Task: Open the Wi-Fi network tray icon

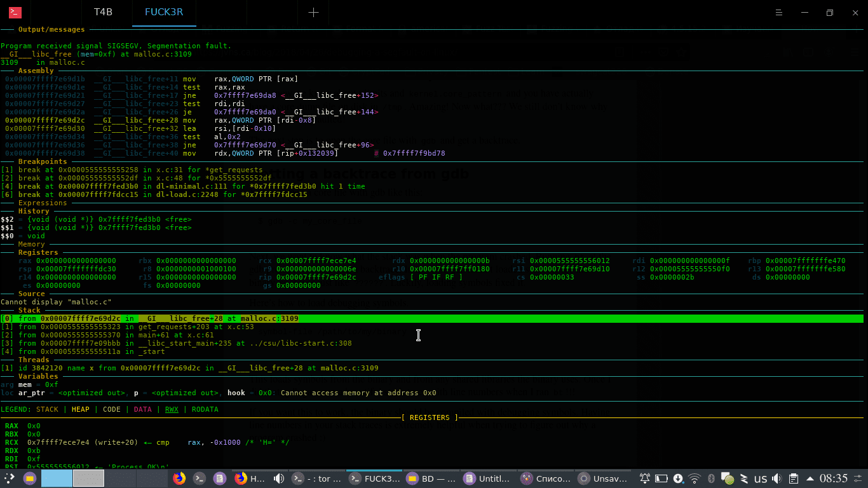Action: (x=695, y=478)
